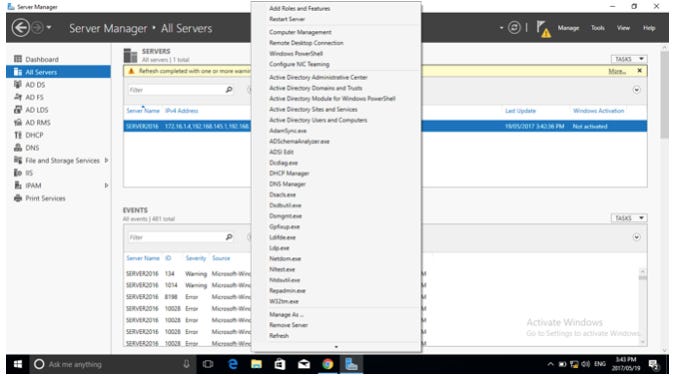Screen dimensions: 673x376
Task: Select the DNS icon in sidebar
Action: (x=18, y=148)
